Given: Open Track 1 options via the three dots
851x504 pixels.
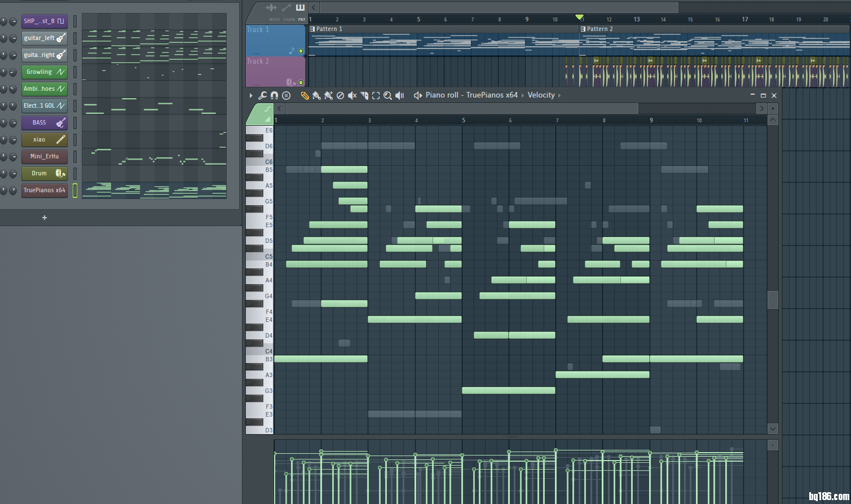Looking at the screenshot, I should point(257,53).
